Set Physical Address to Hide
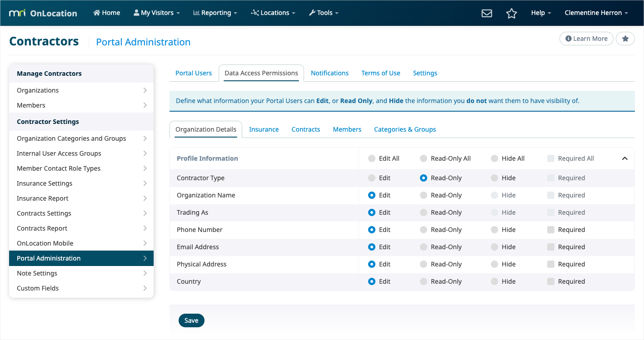This screenshot has height=340, width=644. pyautogui.click(x=494, y=264)
